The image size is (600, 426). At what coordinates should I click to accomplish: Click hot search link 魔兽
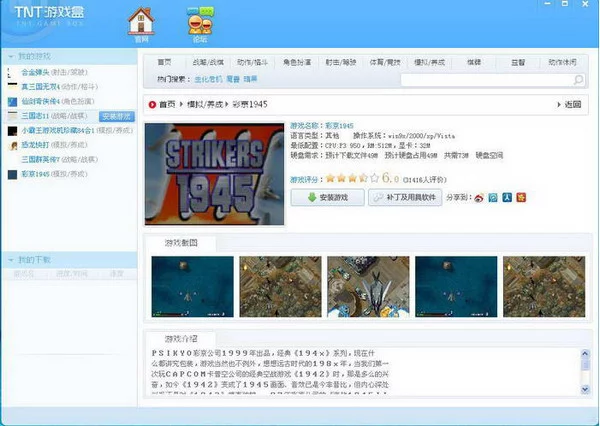pyautogui.click(x=233, y=79)
